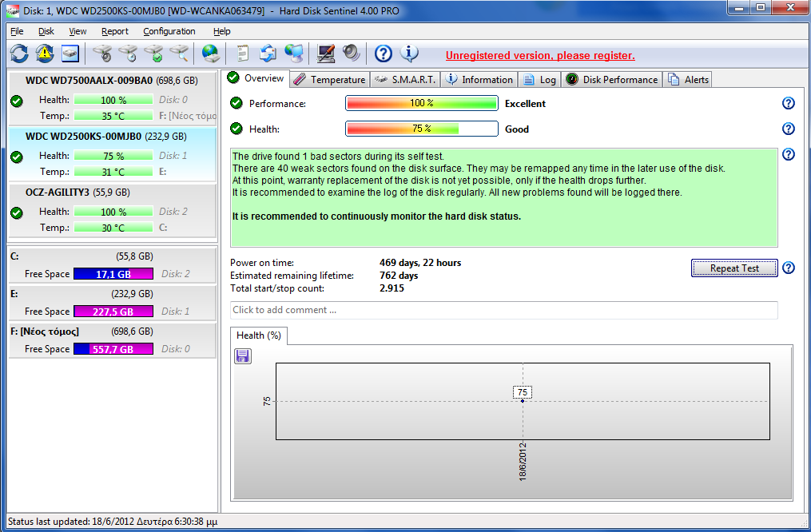Click the Health 75 % gradient bar
811x532 pixels.
(x=422, y=129)
